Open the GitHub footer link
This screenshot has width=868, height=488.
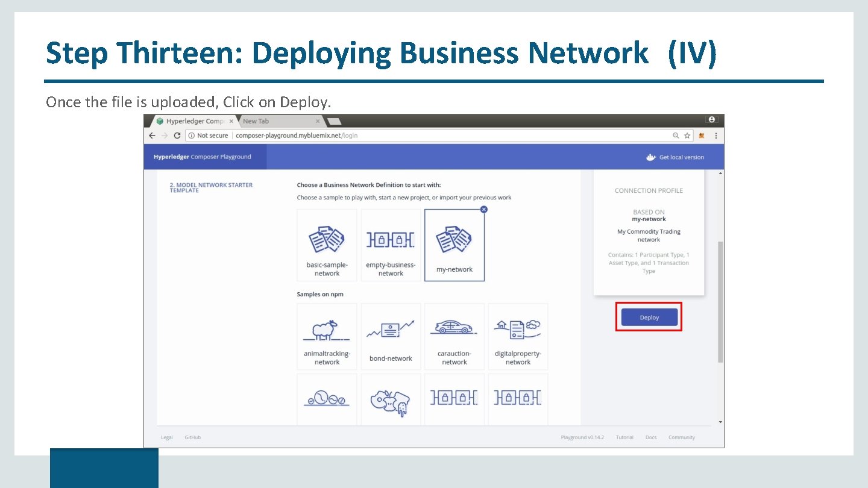coord(193,437)
